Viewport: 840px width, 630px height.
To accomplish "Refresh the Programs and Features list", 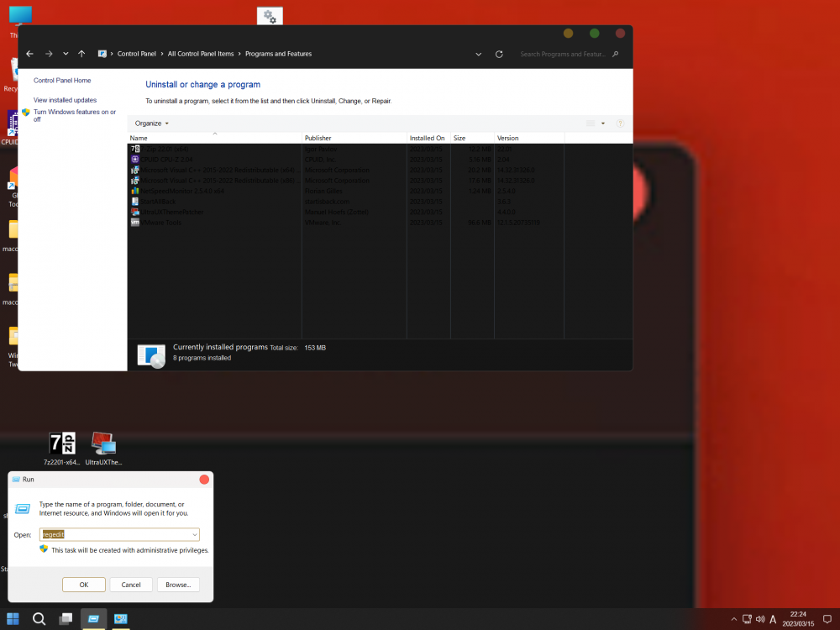I will pyautogui.click(x=499, y=54).
